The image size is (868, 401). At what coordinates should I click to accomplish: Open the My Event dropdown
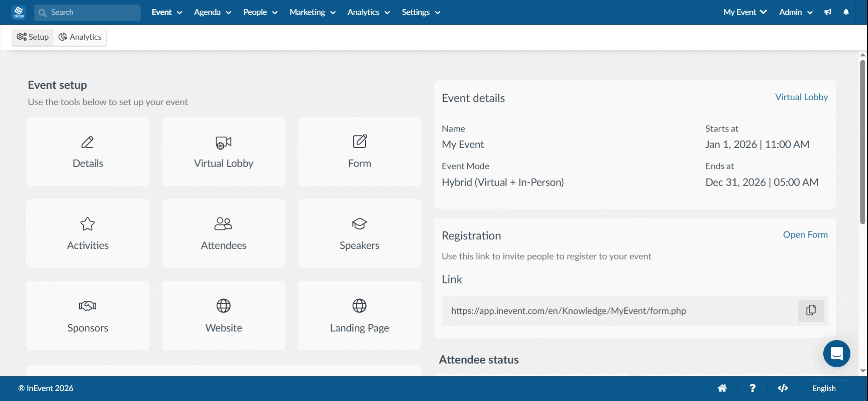[745, 12]
